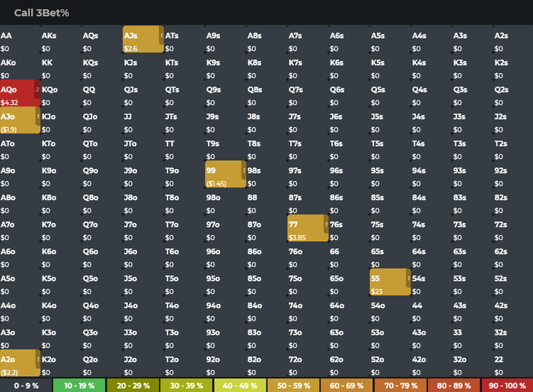
Task: Select the 55 pocket pair cell
Action: click(390, 282)
